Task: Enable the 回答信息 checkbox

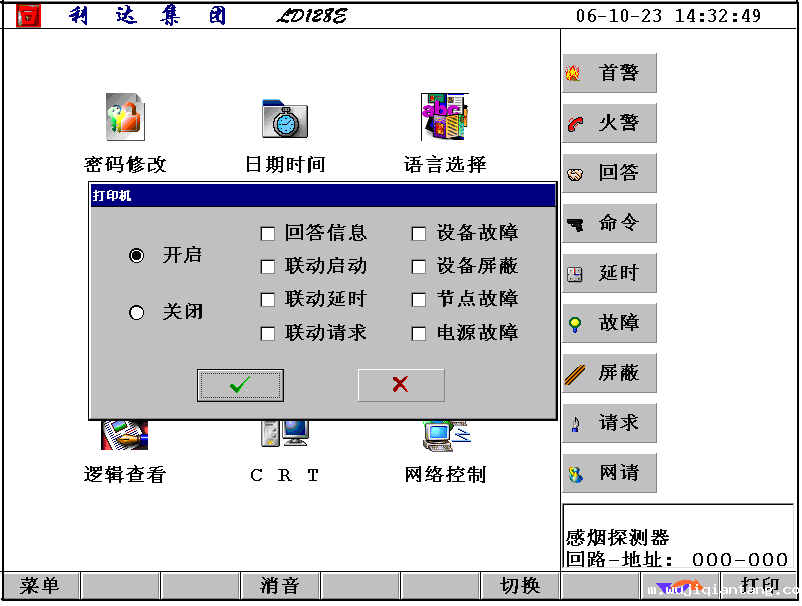Action: point(268,234)
